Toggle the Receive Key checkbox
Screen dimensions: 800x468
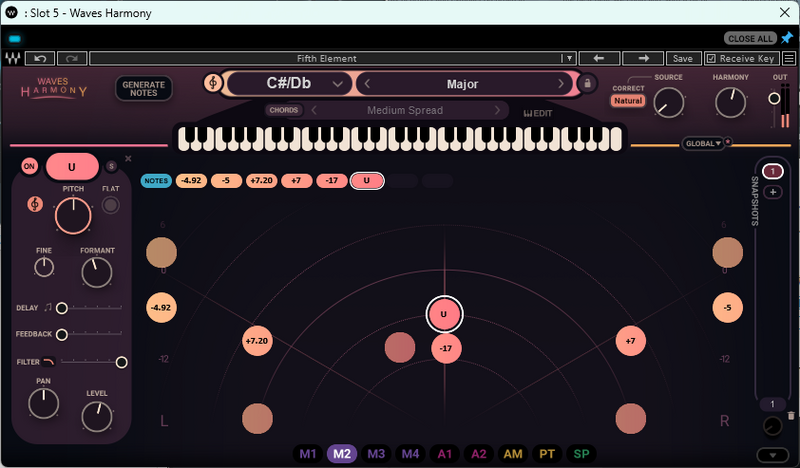pyautogui.click(x=711, y=59)
